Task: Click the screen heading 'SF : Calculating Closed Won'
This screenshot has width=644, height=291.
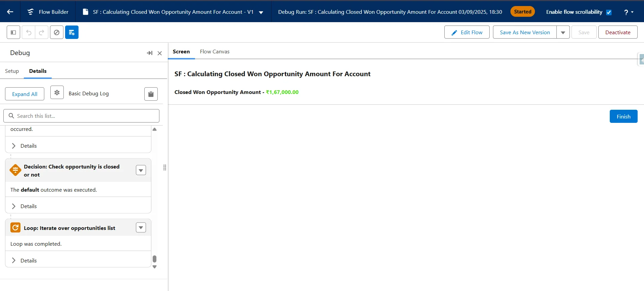Action: 272,74
